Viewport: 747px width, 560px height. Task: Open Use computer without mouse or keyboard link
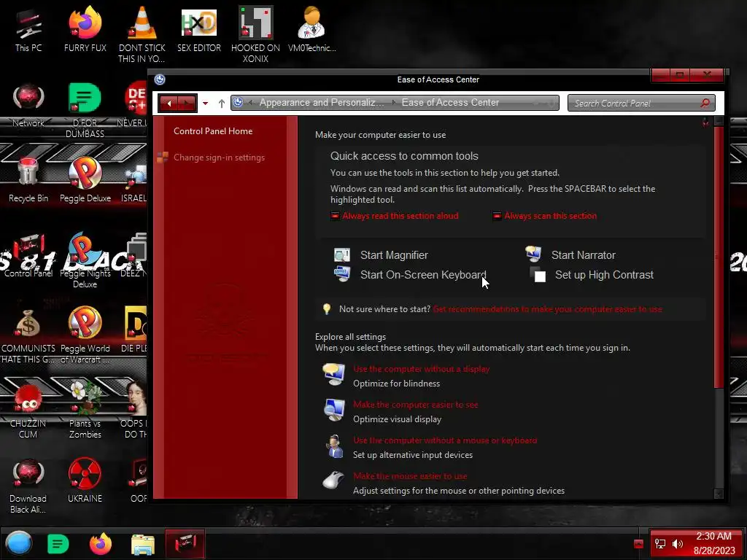coord(445,440)
